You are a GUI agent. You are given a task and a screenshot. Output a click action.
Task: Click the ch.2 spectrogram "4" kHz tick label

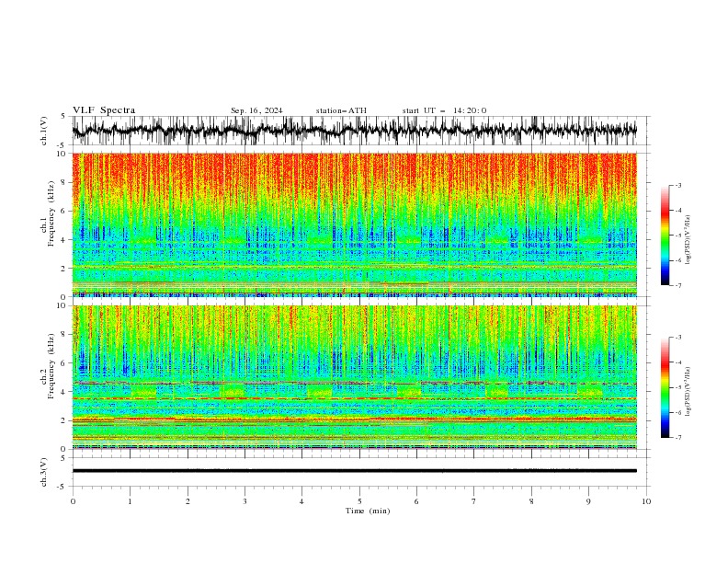tap(64, 392)
